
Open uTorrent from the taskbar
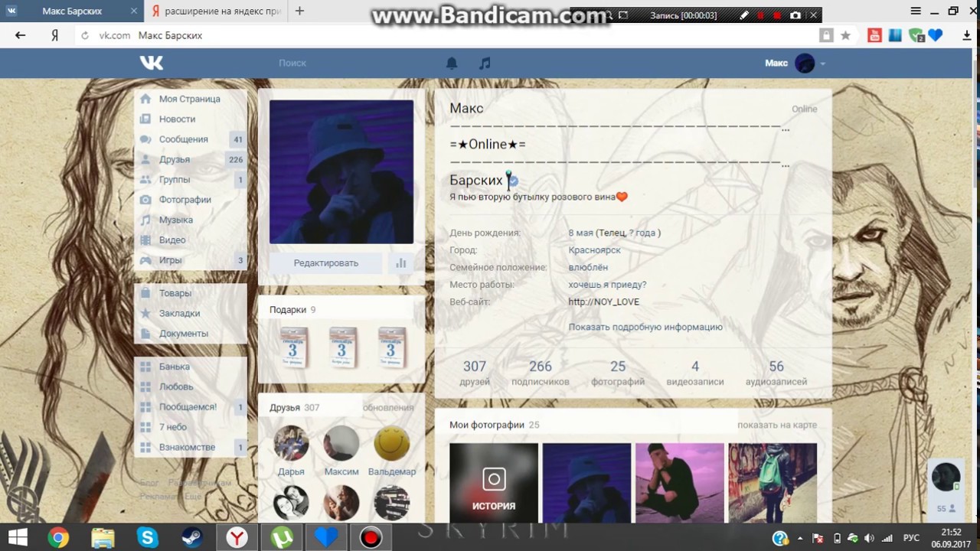tap(282, 538)
